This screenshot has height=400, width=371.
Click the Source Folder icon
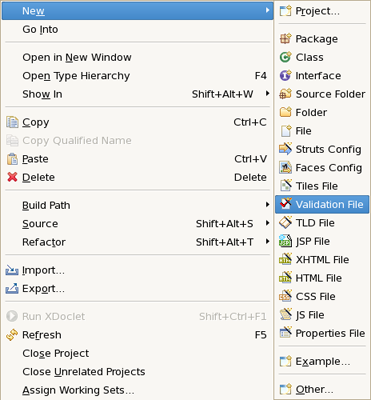(285, 94)
